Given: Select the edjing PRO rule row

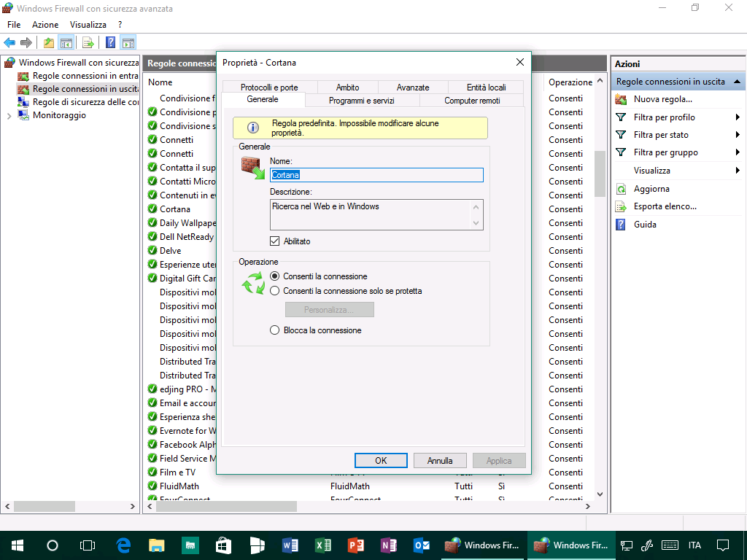Looking at the screenshot, I should click(x=181, y=389).
